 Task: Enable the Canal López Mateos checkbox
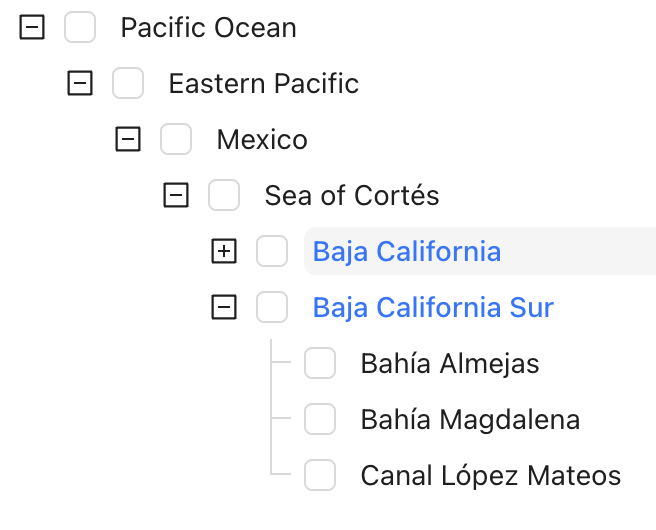pos(320,476)
